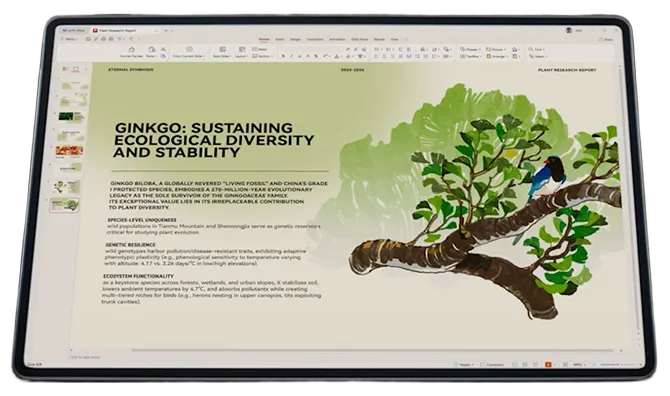670x396 pixels.
Task: Click the Picture icon
Action: [488, 49]
